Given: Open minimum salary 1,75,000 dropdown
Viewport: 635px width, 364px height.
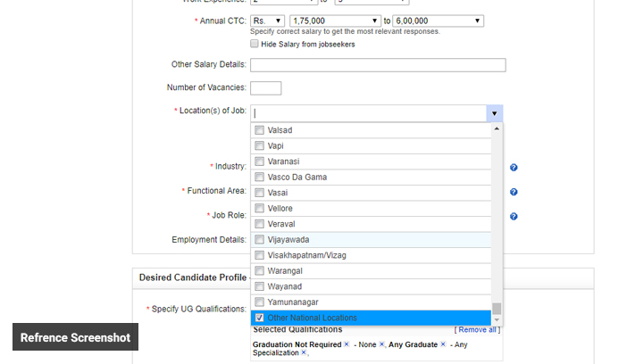Looking at the screenshot, I should click(x=335, y=21).
